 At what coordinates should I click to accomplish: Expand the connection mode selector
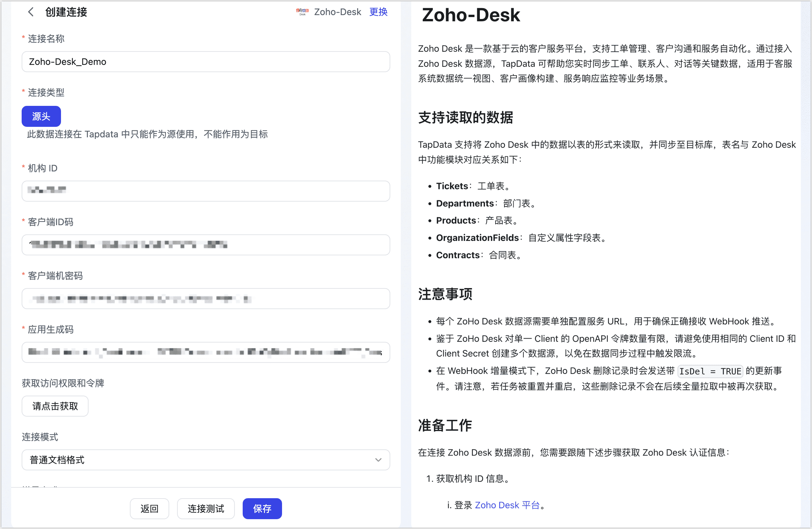click(205, 460)
